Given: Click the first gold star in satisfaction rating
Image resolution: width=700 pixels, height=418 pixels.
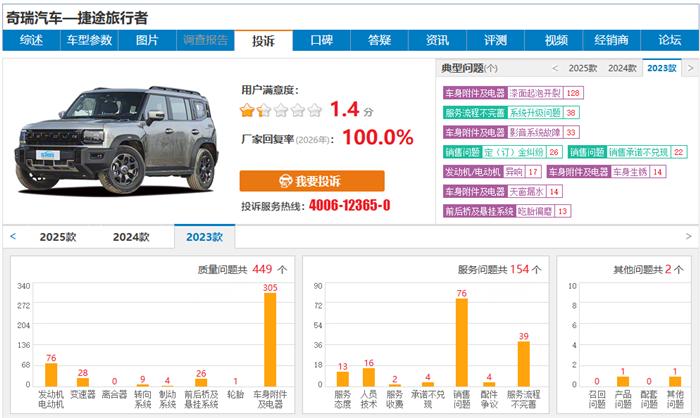Looking at the screenshot, I should (247, 110).
